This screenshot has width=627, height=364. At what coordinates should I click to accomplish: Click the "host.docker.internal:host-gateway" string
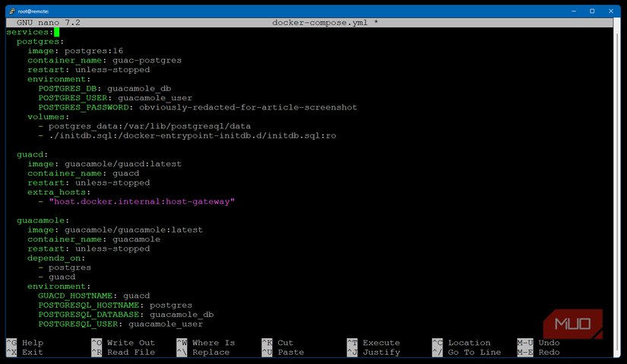(141, 201)
